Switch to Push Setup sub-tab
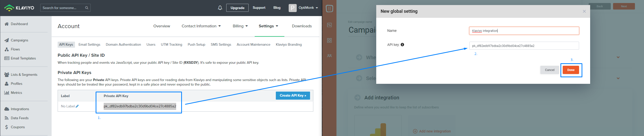Image resolution: width=644 pixels, height=136 pixels. tap(196, 44)
